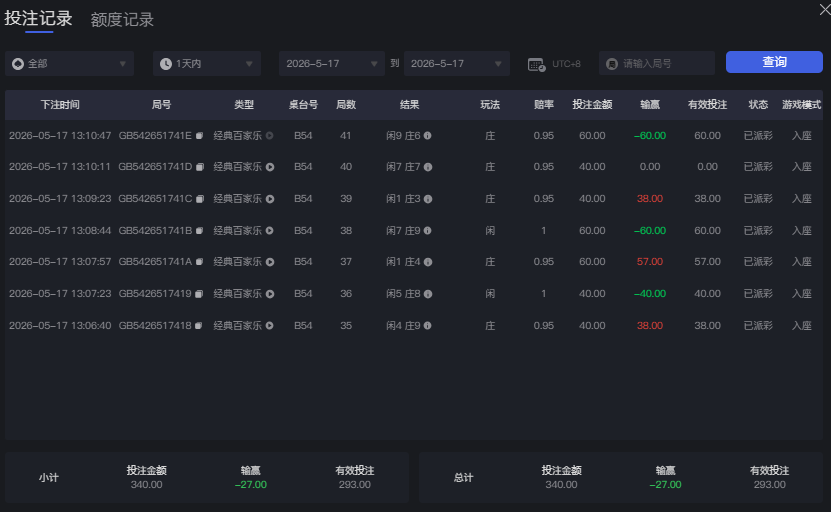Click the 状态 column header
The image size is (831, 512).
(x=758, y=105)
